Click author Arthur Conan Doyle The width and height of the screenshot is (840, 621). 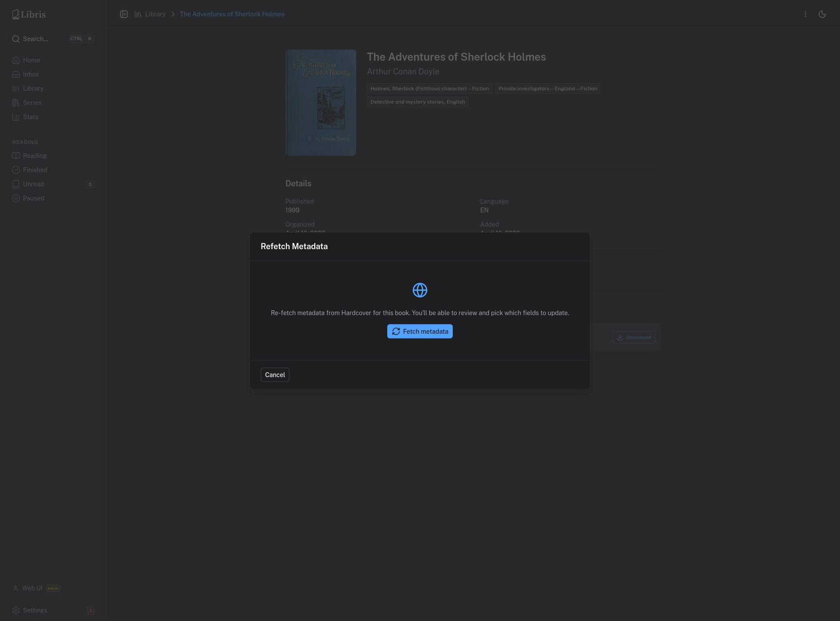(403, 72)
